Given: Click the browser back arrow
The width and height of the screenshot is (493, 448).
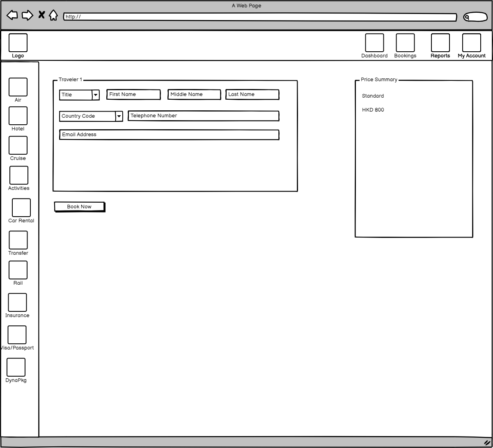Looking at the screenshot, I should tap(12, 15).
